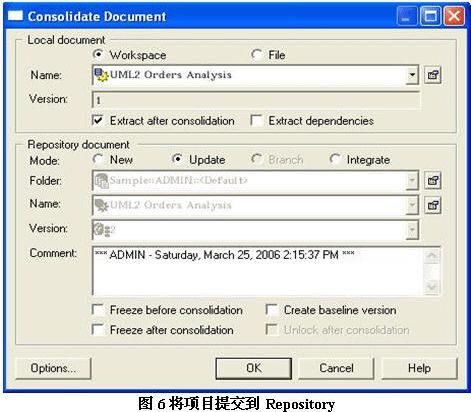Confirm consolidation with OK
This screenshot has height=412, width=471.
click(x=254, y=368)
